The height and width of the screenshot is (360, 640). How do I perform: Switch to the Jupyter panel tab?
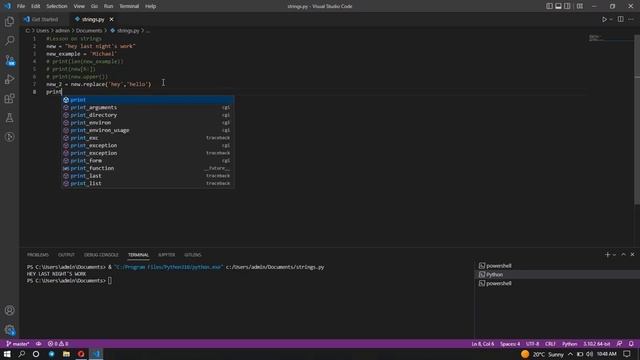click(167, 255)
